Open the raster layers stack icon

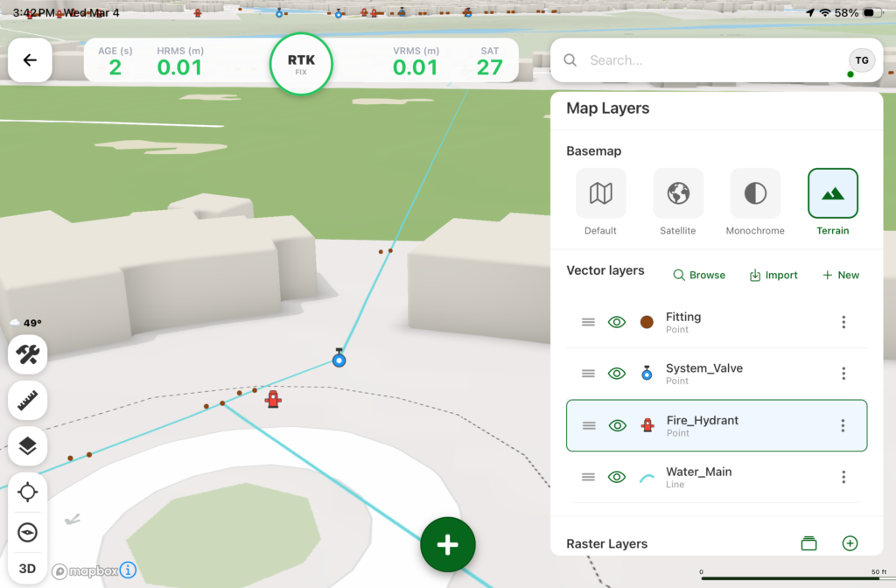pos(808,543)
